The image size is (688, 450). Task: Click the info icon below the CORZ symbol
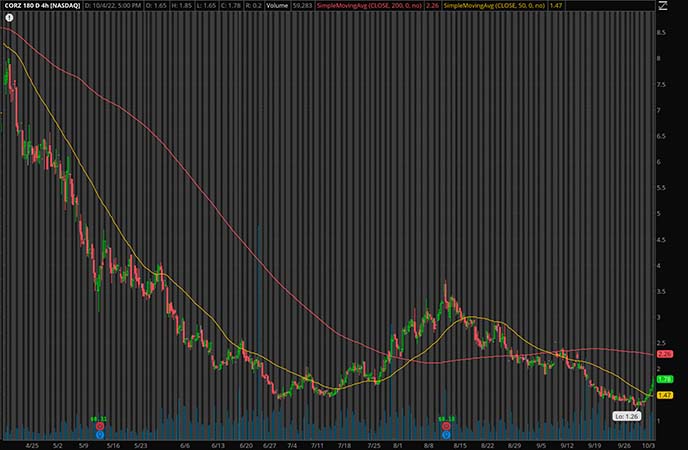(7, 17)
